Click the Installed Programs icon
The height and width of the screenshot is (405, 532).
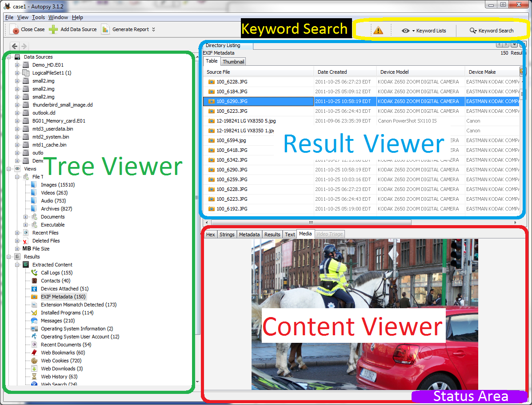(x=34, y=313)
